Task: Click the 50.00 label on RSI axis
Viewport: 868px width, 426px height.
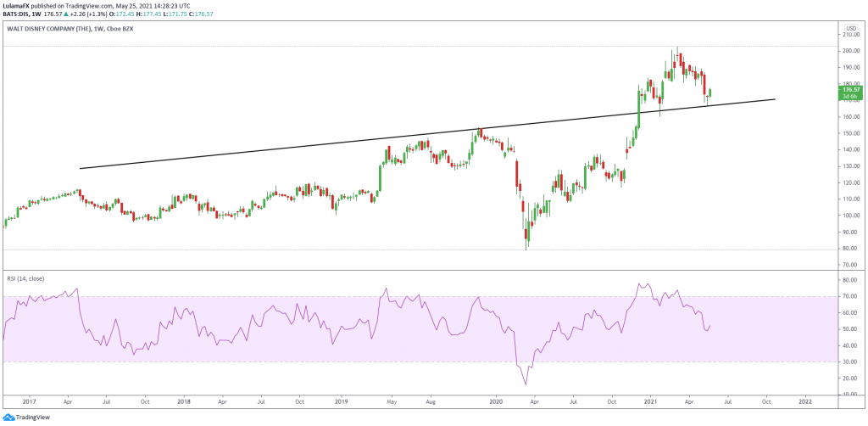Action: tap(851, 329)
